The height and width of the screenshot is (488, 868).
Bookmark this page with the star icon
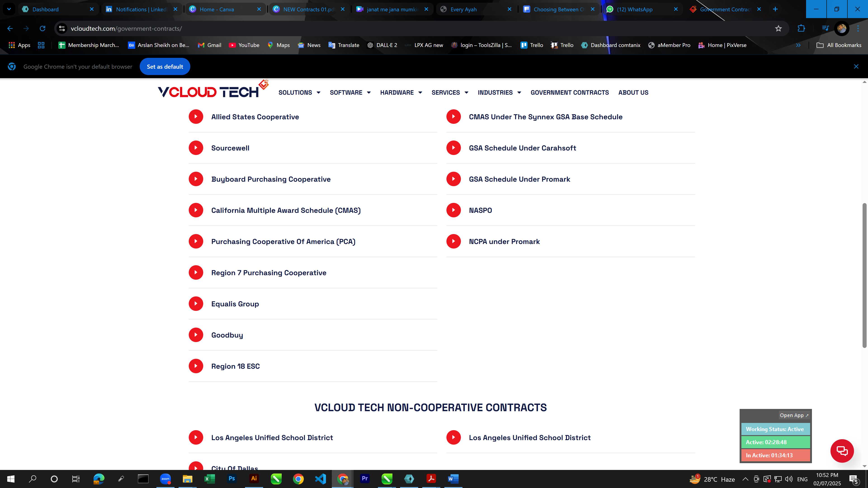click(778, 29)
